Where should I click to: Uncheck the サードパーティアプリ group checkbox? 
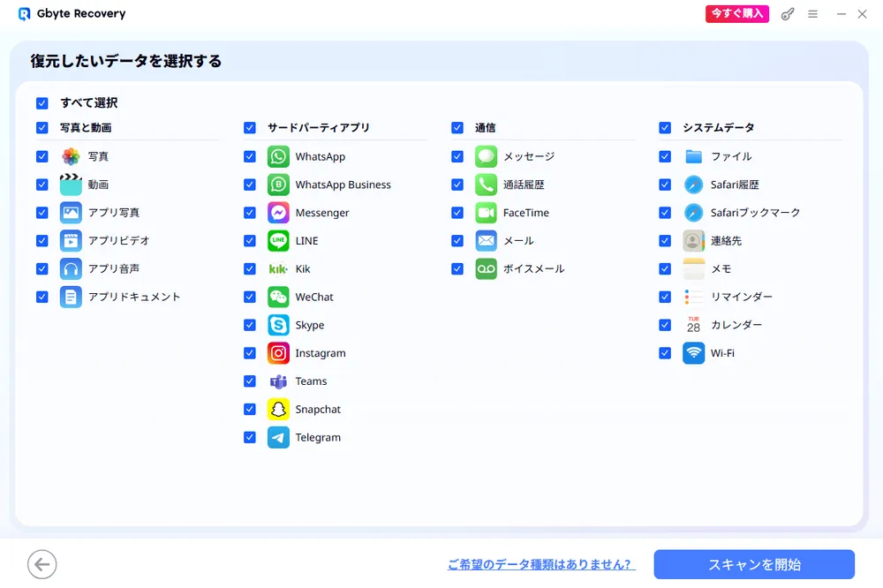(250, 128)
